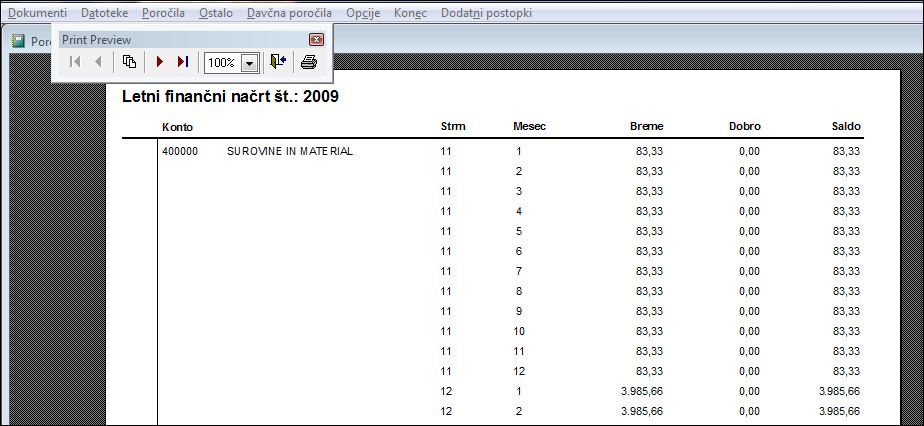Jump to last page in Print Preview

(183, 61)
